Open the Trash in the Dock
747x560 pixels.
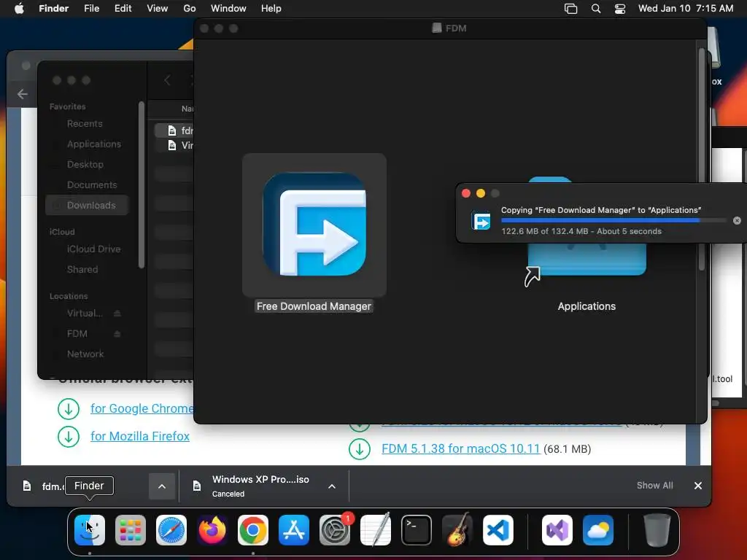click(x=657, y=530)
